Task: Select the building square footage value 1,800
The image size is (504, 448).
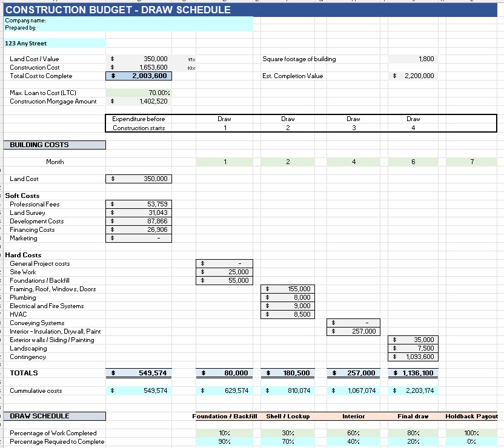Action: [x=412, y=59]
